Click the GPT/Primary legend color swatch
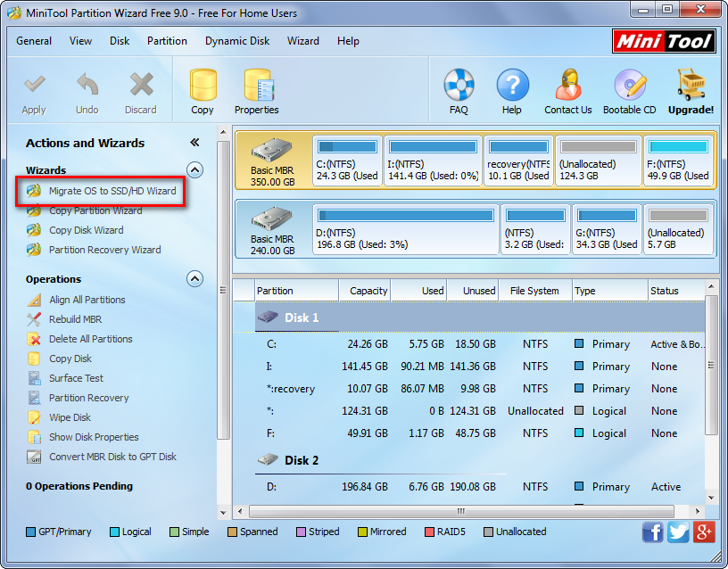 (30, 532)
